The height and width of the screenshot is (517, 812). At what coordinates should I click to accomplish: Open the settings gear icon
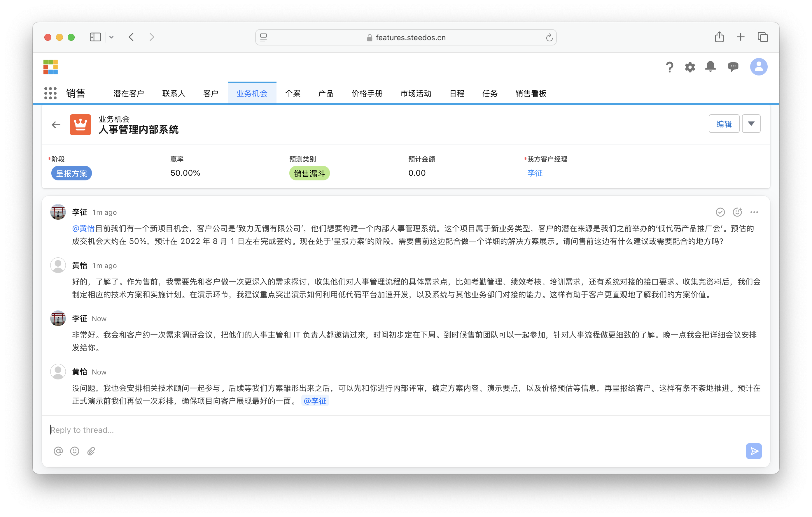[690, 67]
